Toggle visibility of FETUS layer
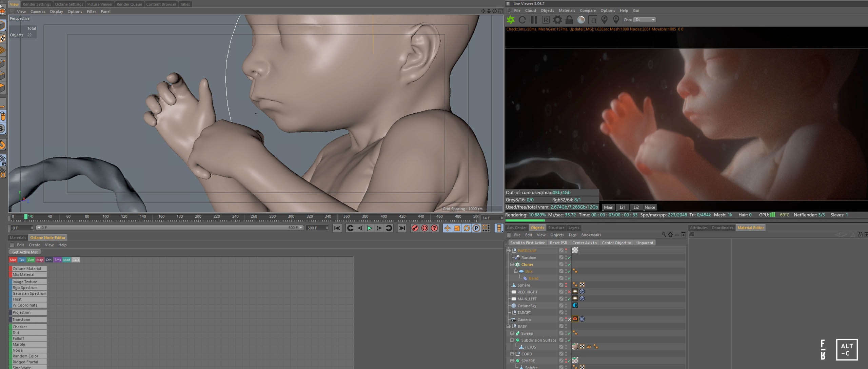Screen dimensions: 868x369 (561, 347)
